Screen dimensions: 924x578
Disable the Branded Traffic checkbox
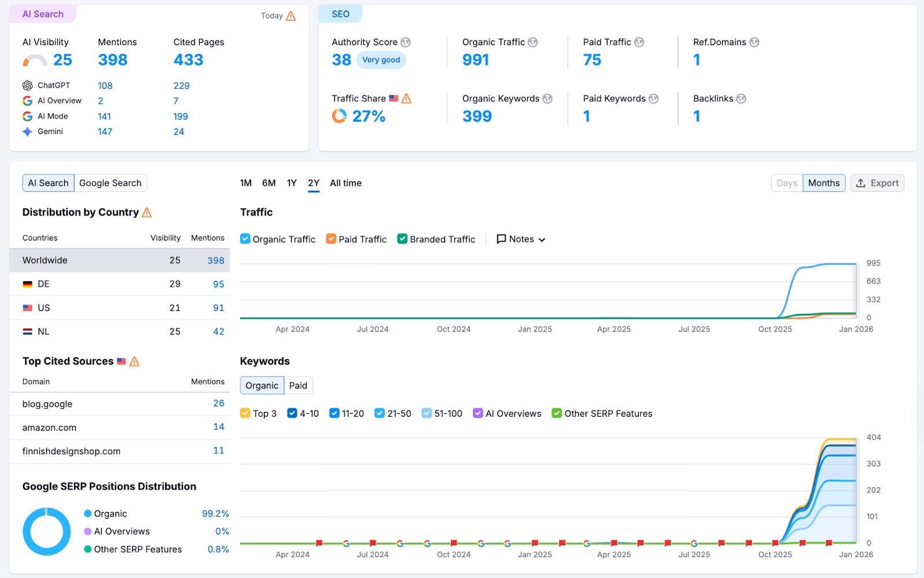402,239
